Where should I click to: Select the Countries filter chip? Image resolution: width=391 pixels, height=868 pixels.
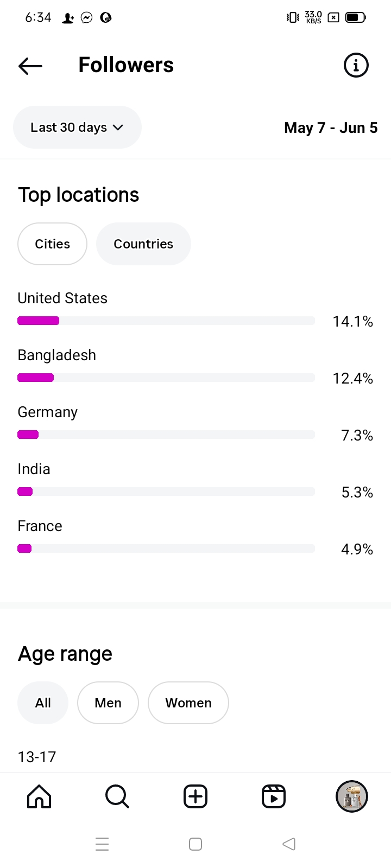[x=143, y=244]
